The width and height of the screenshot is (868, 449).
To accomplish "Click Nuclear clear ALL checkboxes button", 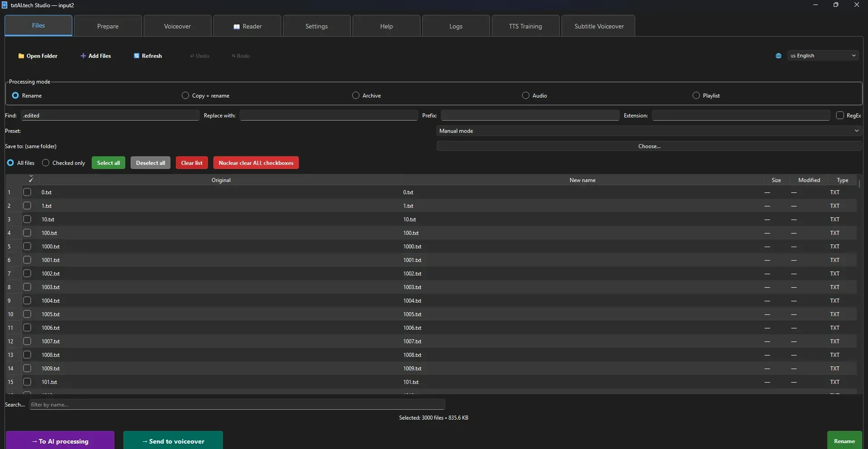I will coord(256,163).
